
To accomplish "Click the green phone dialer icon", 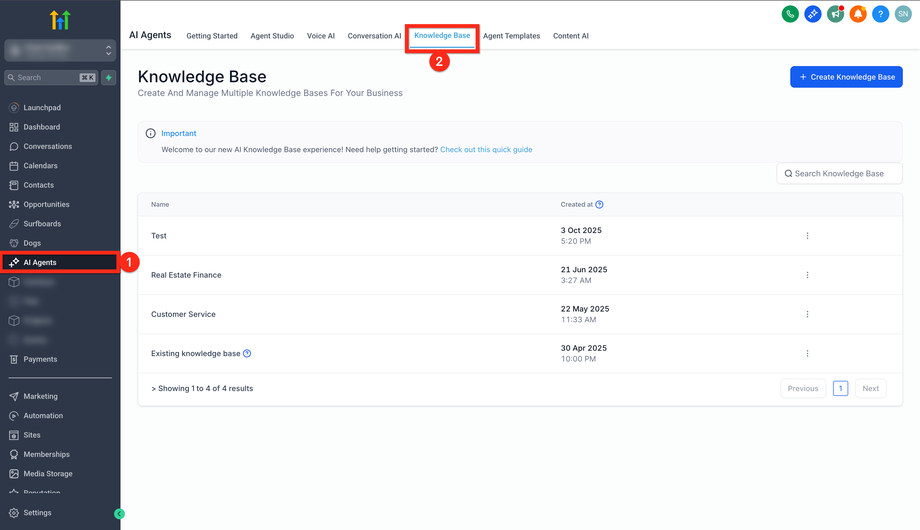I will pyautogui.click(x=790, y=14).
